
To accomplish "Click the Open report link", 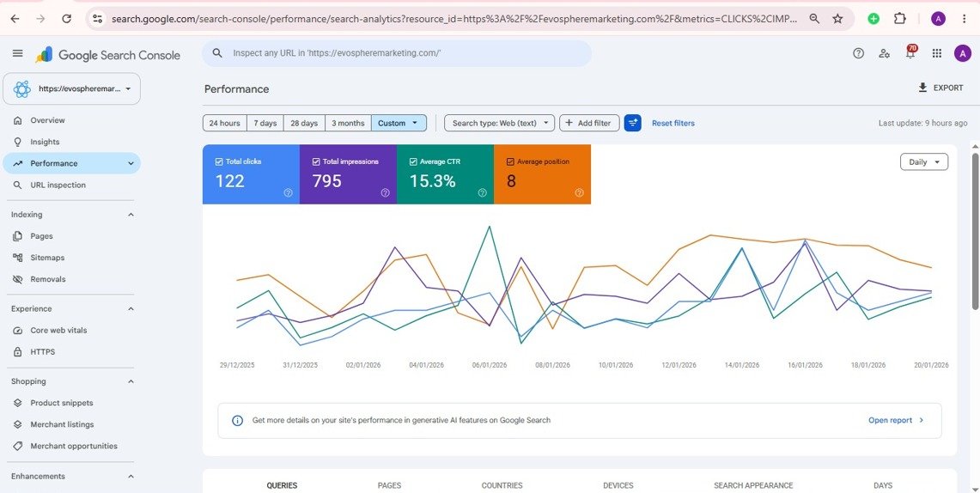I will point(896,421).
